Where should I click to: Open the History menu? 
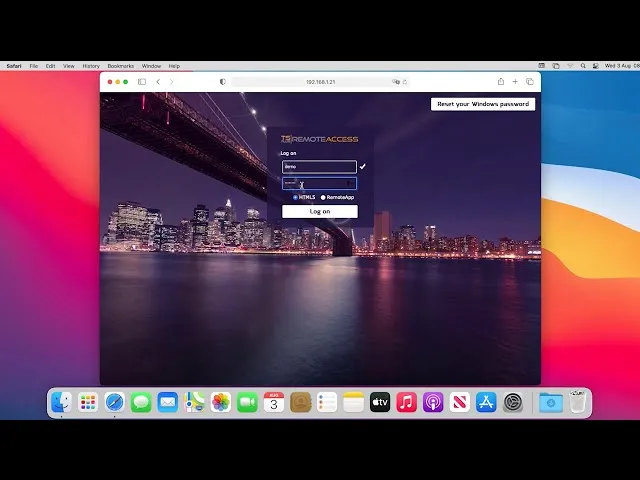point(91,66)
